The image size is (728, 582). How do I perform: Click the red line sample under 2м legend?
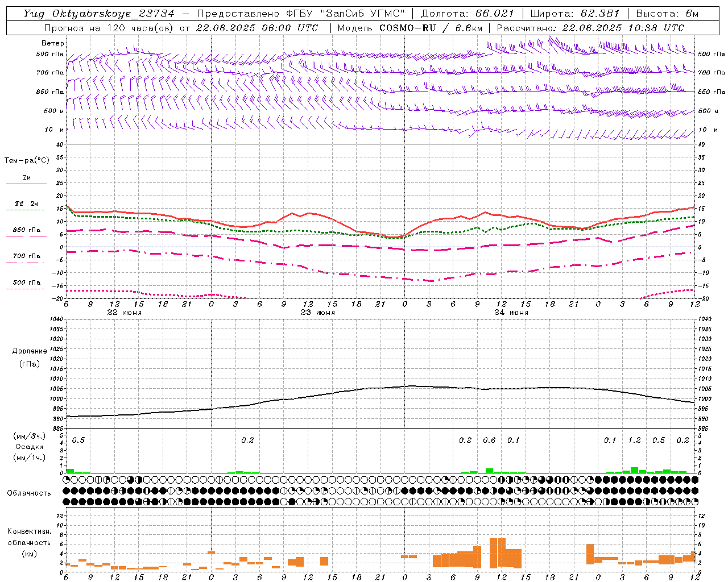tap(26, 184)
